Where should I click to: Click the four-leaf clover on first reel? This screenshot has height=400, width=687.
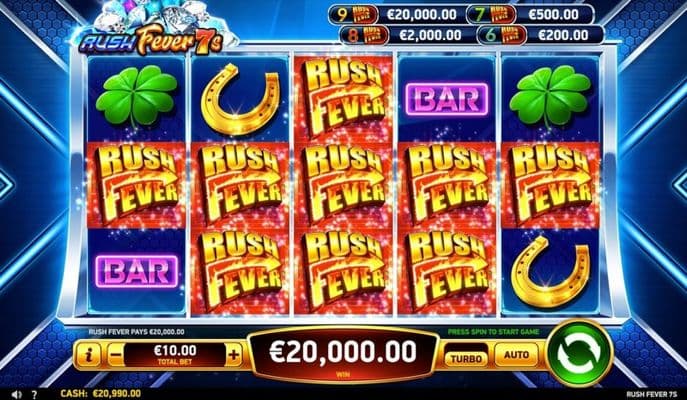click(136, 96)
